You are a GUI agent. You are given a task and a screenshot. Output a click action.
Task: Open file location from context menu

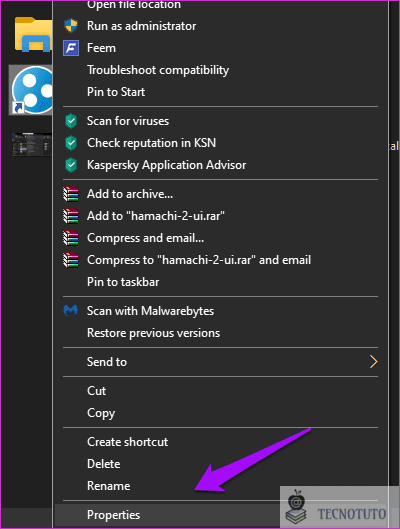(x=134, y=5)
